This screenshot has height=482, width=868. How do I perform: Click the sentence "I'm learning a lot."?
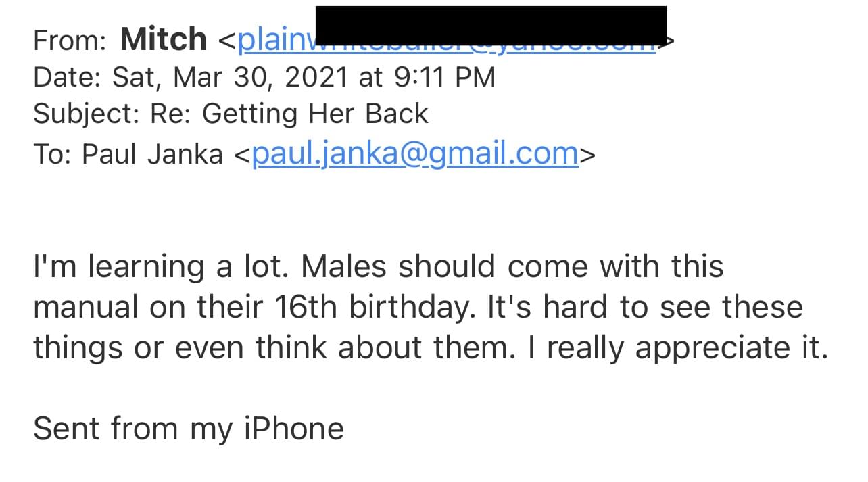click(x=162, y=266)
